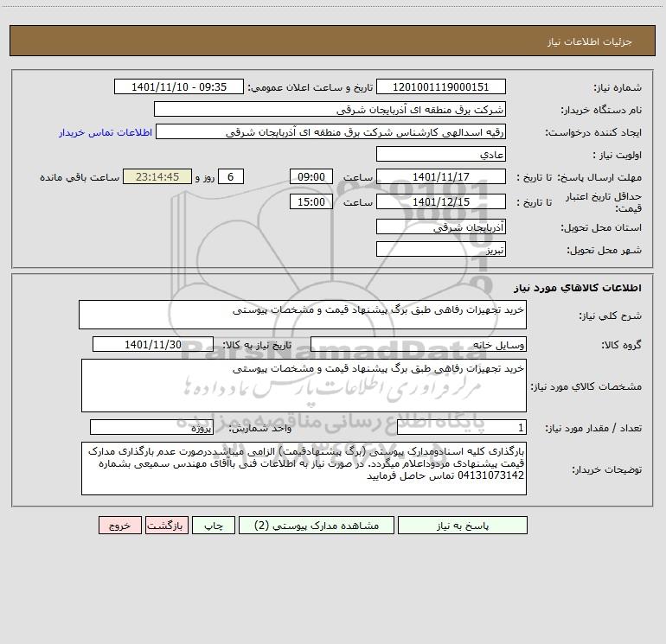The image size is (666, 644).
Task: Click the شهر محل تحویل label
Action: [605, 250]
